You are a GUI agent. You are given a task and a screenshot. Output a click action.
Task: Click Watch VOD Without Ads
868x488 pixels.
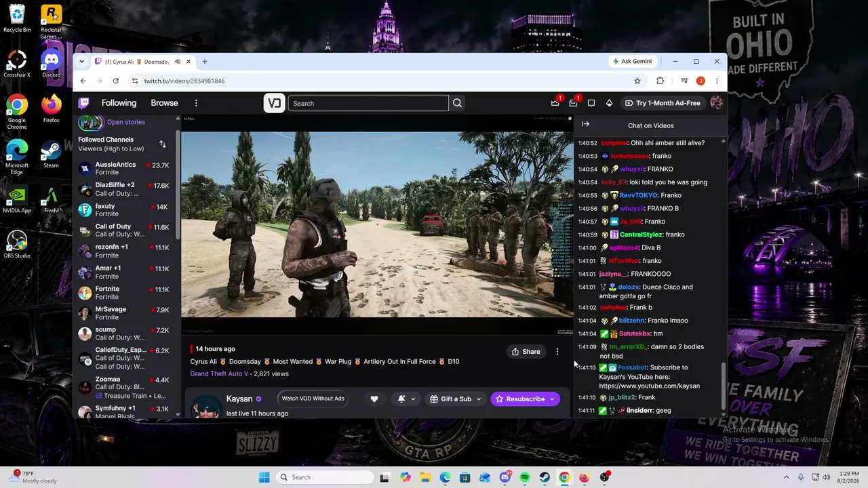tap(313, 399)
